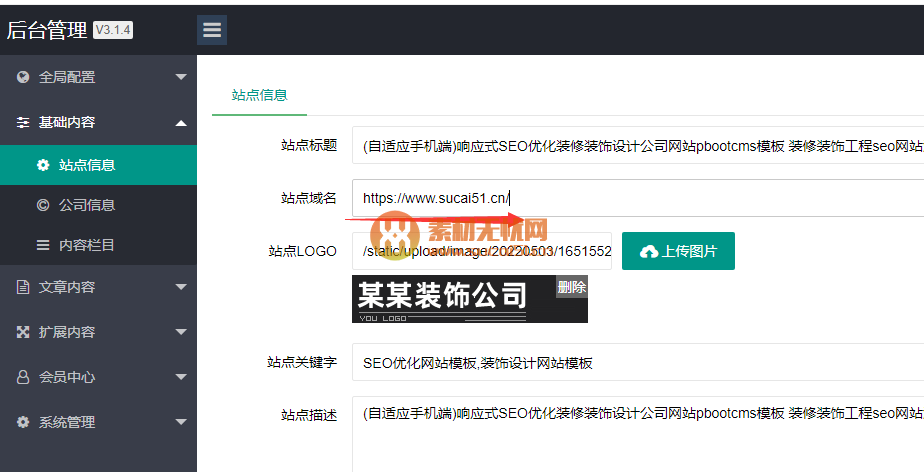Click the 某某装饰公司 logo thumbnail
The height and width of the screenshot is (472, 924).
(x=470, y=299)
